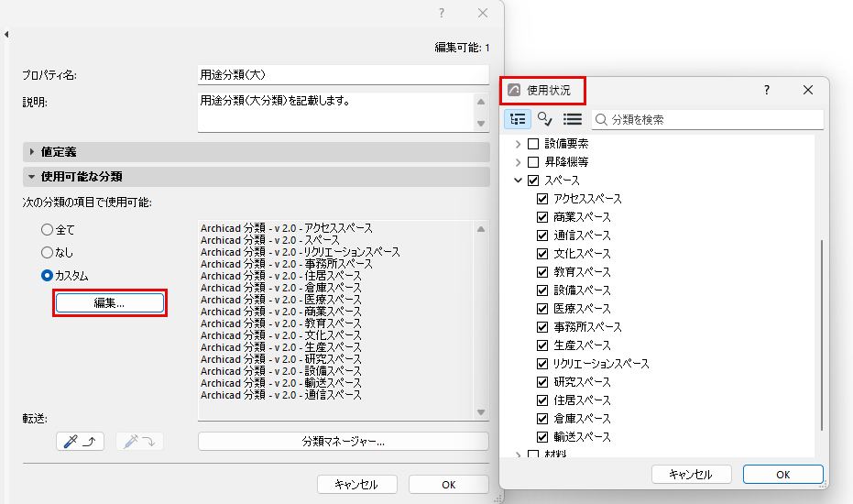Select list row ending 倉庫スペース
The width and height of the screenshot is (853, 504).
point(280,288)
